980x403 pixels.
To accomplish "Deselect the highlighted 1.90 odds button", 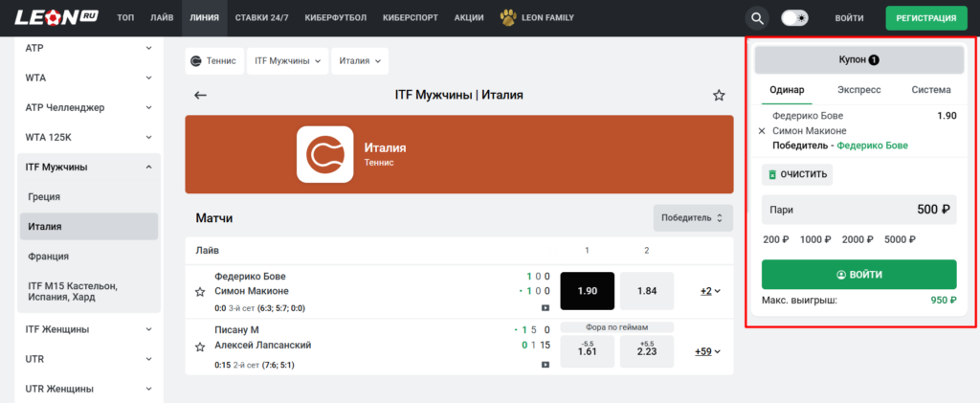I will [x=587, y=291].
